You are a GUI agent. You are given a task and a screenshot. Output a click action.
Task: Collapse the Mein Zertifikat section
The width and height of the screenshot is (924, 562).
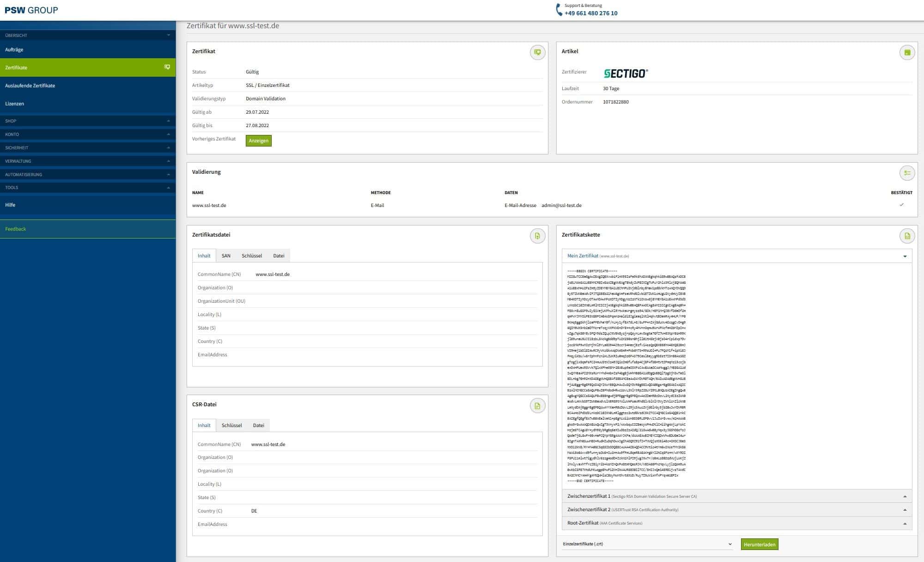pyautogui.click(x=905, y=256)
